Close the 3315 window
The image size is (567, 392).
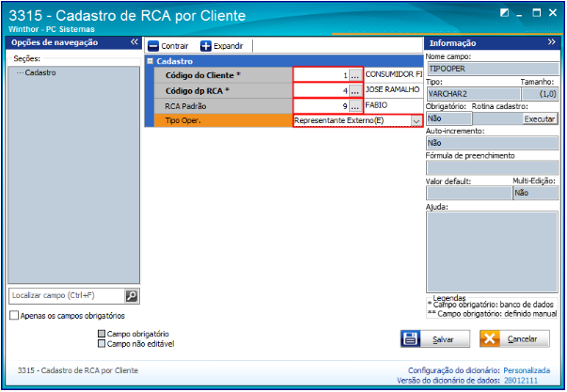pos(553,13)
